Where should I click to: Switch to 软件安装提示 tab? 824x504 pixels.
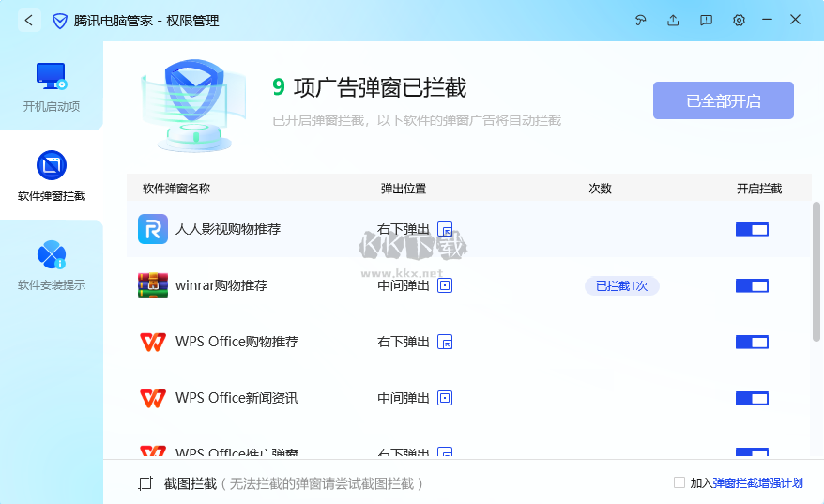tap(52, 265)
